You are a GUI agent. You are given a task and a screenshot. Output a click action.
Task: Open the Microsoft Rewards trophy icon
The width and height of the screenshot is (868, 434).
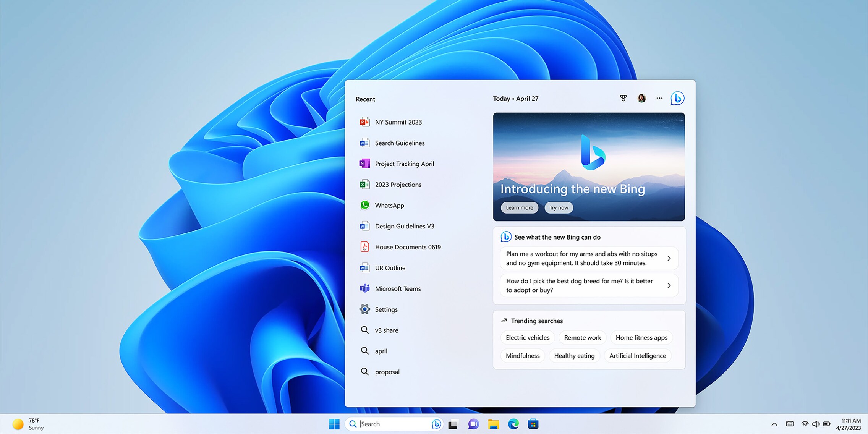[x=623, y=98]
